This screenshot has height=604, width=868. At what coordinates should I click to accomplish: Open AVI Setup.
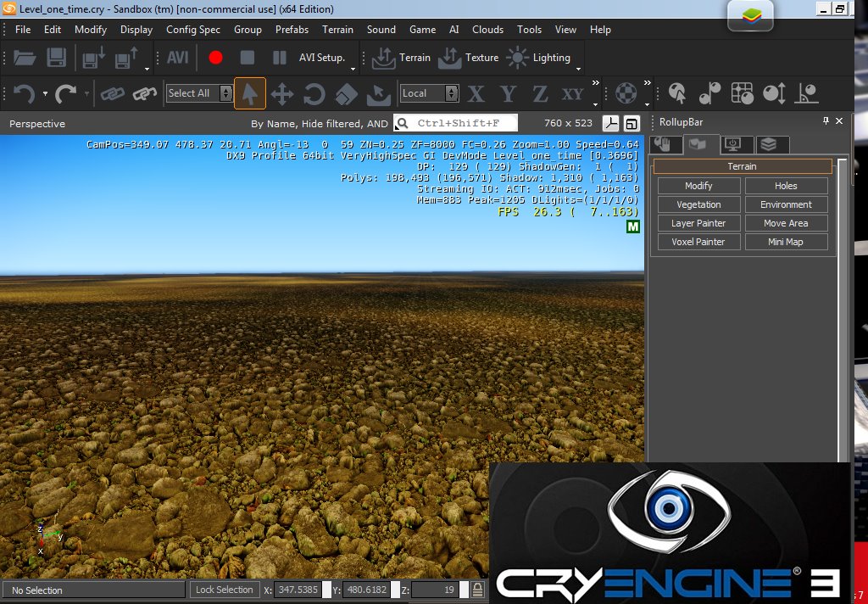321,58
